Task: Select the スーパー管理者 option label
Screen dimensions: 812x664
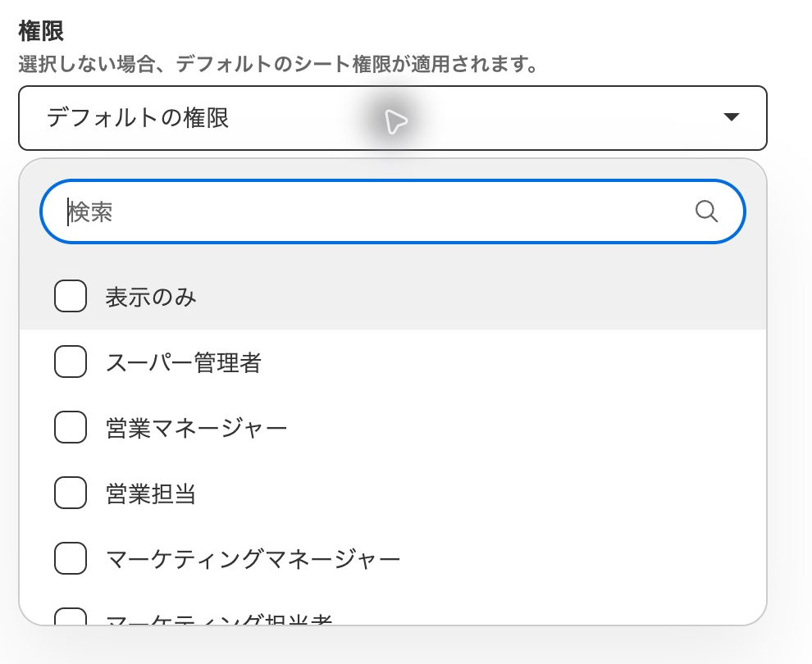Action: click(184, 362)
